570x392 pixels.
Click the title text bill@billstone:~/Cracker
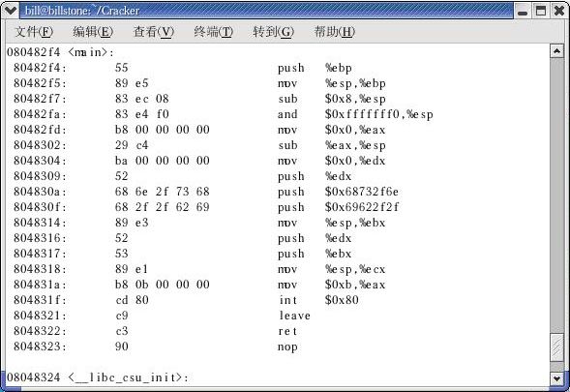(x=82, y=11)
